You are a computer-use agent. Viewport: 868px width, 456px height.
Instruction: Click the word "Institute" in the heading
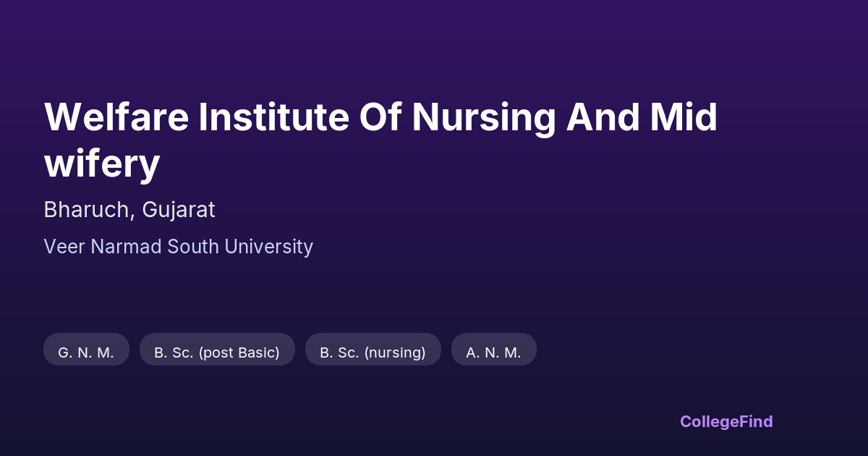274,117
